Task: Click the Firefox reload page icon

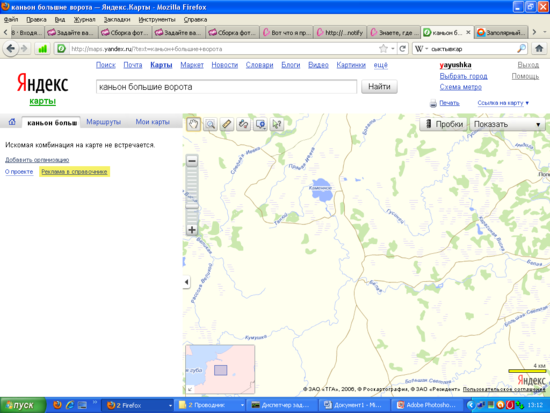Action: (x=402, y=49)
